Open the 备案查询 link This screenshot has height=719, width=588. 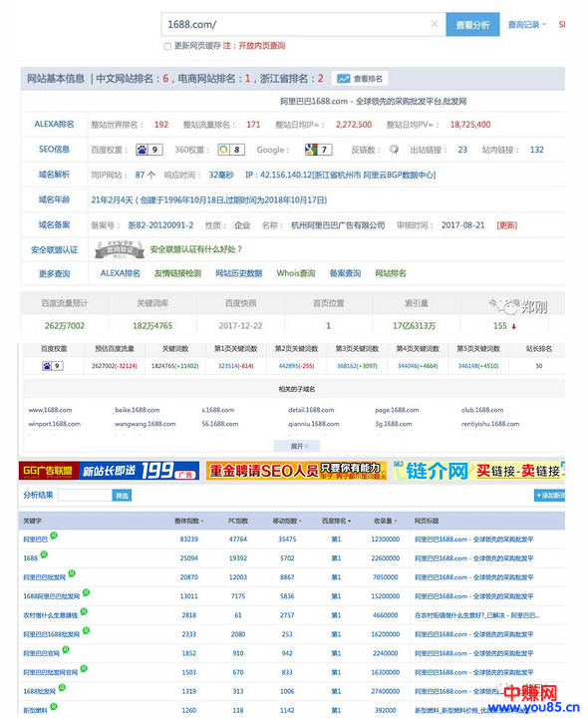[345, 273]
